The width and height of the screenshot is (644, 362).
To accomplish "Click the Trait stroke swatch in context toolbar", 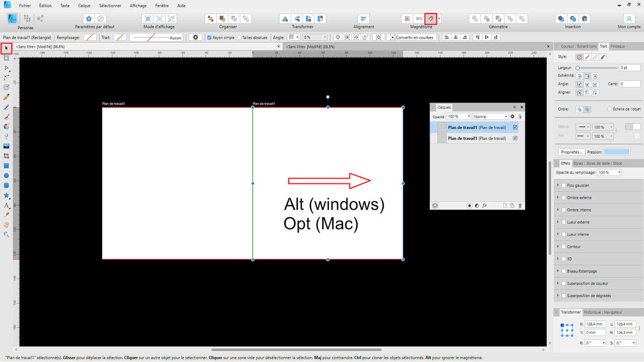I will coord(120,37).
